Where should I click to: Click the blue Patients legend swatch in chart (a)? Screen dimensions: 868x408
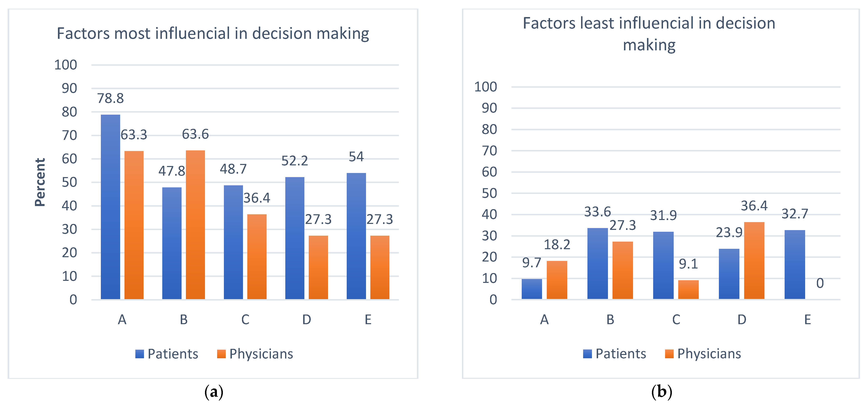pyautogui.click(x=139, y=354)
